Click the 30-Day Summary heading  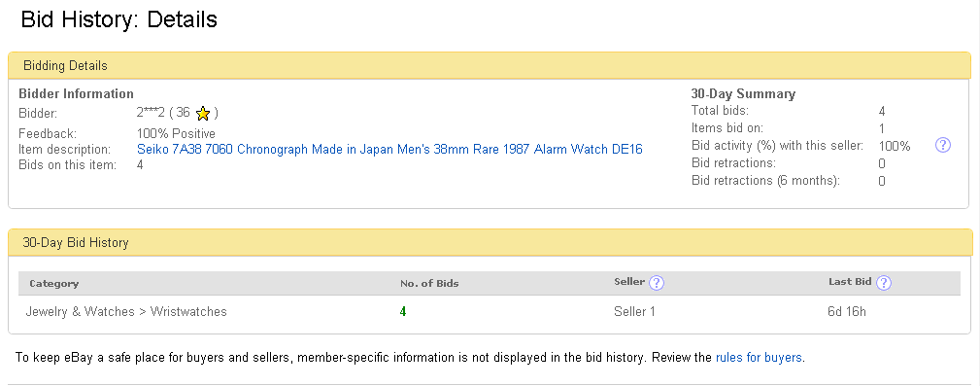[743, 94]
